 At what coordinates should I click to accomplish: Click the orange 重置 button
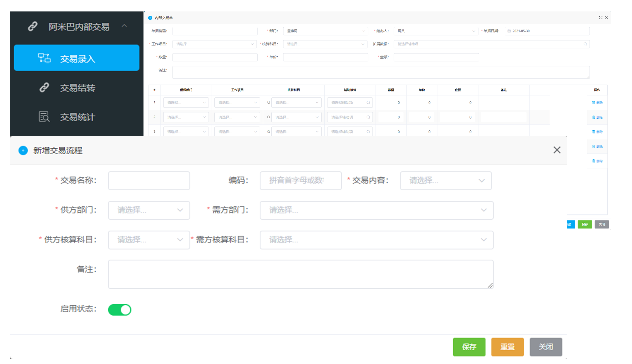pyautogui.click(x=507, y=347)
